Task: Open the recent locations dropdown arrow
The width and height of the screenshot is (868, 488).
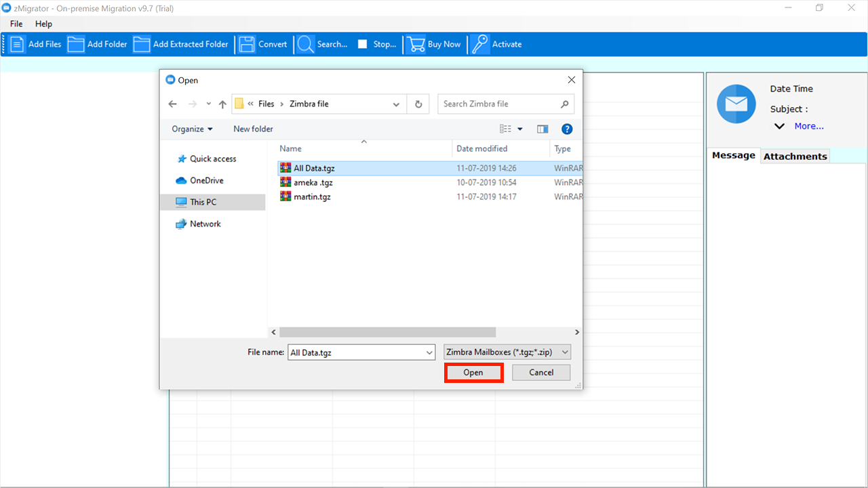Action: click(x=208, y=104)
